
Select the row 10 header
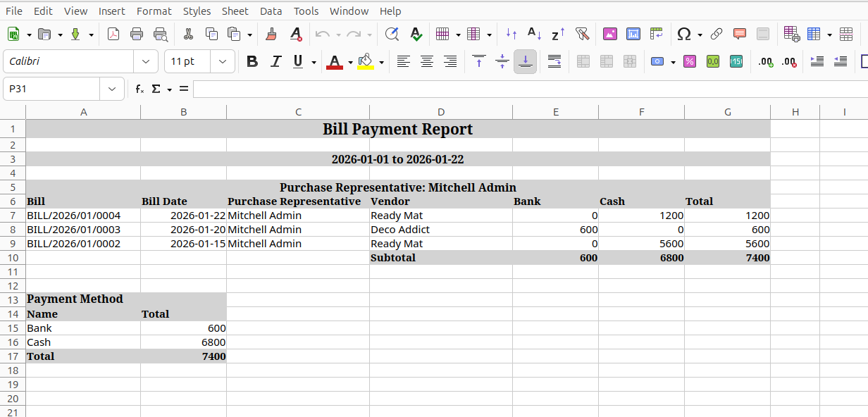coord(13,258)
